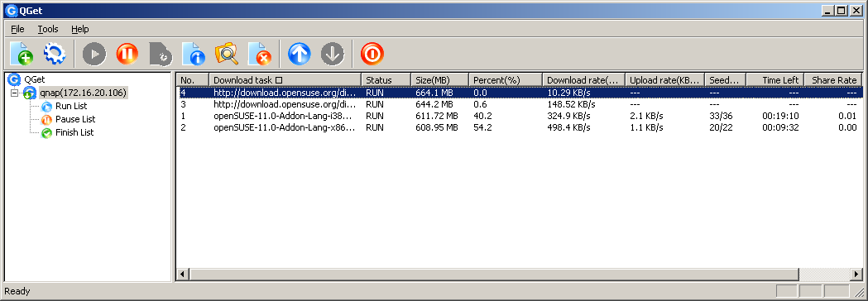Image resolution: width=868 pixels, height=301 pixels.
Task: Open the Pause List
Action: tap(75, 120)
